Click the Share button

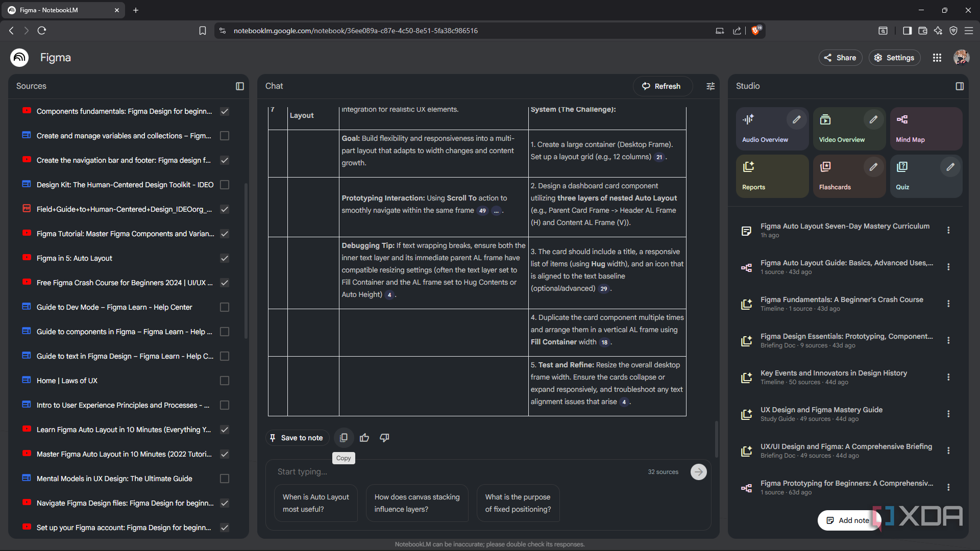(840, 58)
